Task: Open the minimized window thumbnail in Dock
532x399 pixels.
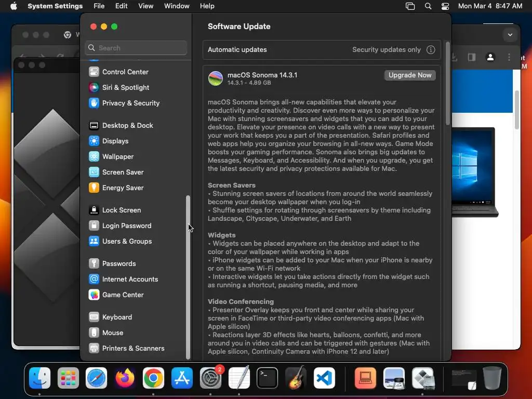Action: 464,379
